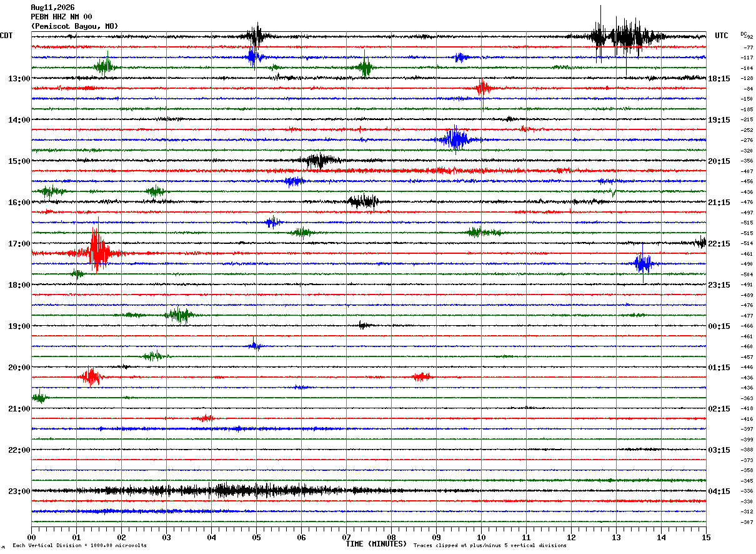Select the 17:00 CDT time label
The height and width of the screenshot is (554, 756).
(19, 244)
